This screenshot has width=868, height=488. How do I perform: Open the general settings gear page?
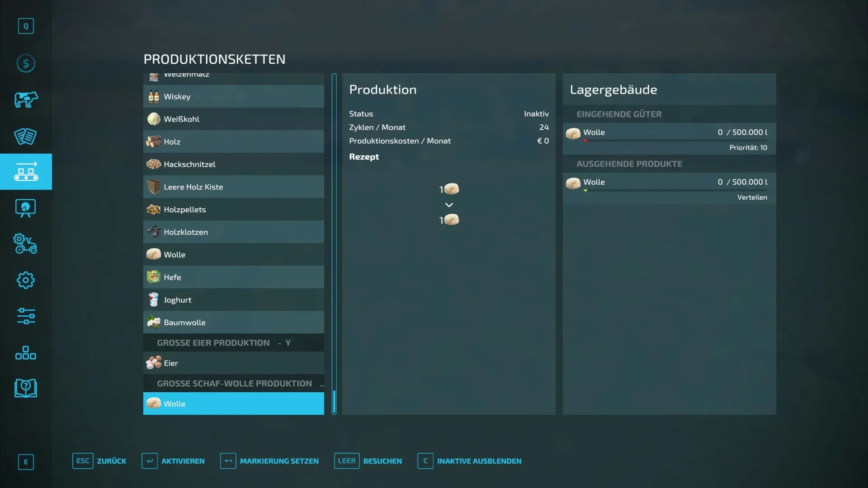pyautogui.click(x=26, y=280)
